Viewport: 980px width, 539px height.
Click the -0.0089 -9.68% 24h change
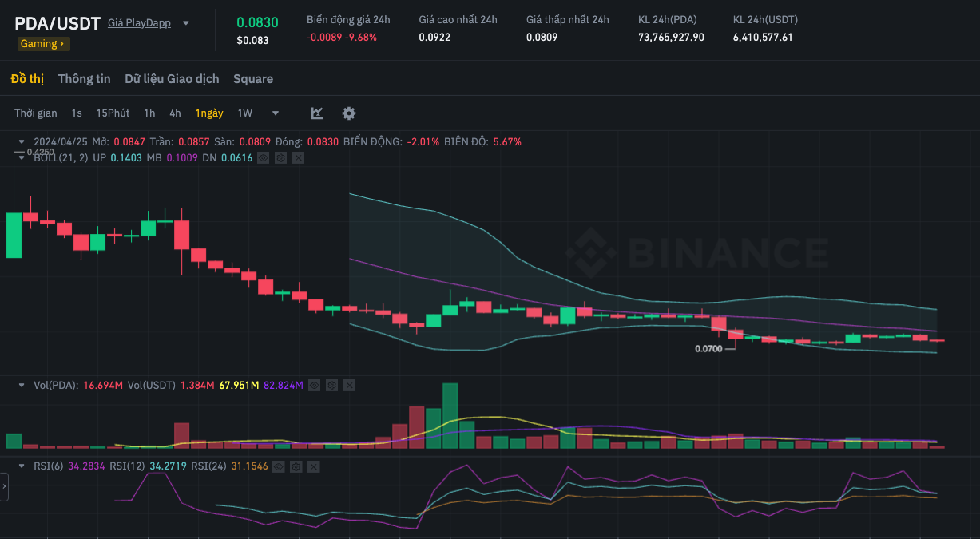342,37
